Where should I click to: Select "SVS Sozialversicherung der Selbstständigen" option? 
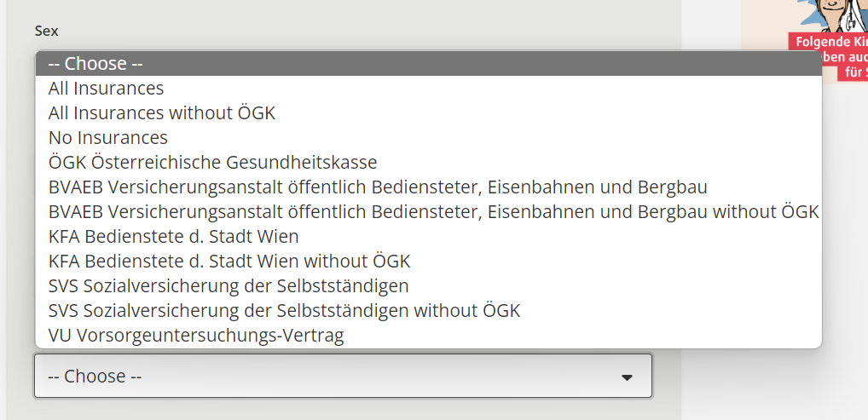coord(429,285)
